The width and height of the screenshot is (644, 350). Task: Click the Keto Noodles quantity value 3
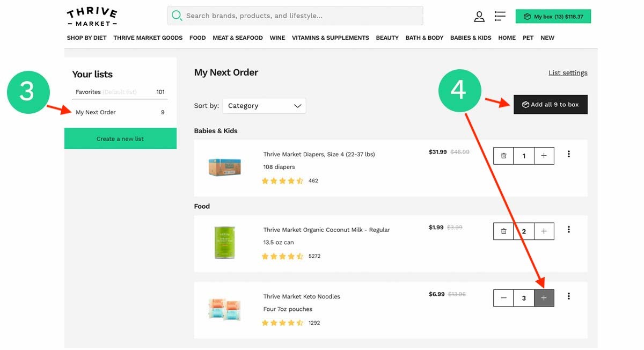click(x=524, y=298)
